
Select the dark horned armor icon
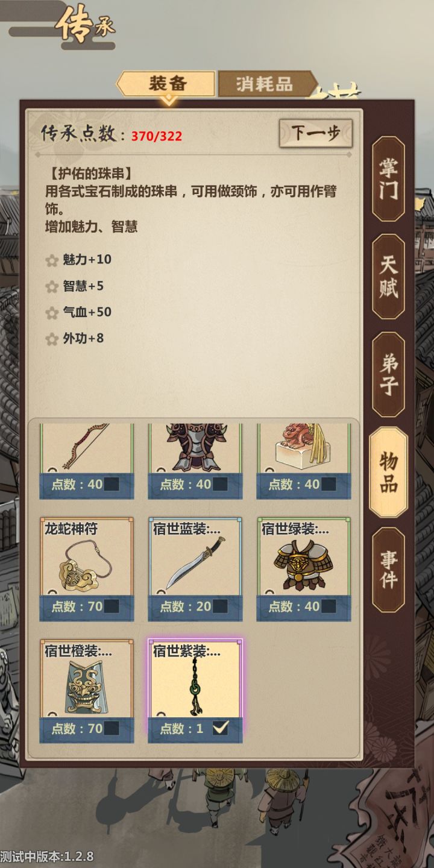pyautogui.click(x=195, y=447)
